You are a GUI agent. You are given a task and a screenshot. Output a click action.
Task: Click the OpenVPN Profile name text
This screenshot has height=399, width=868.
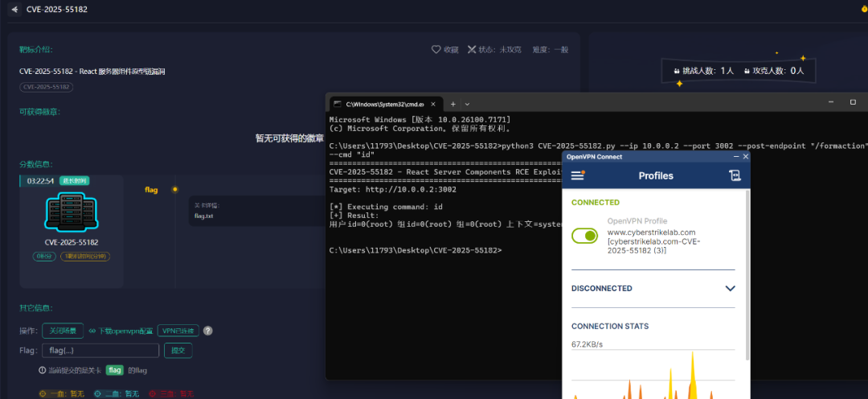(637, 221)
